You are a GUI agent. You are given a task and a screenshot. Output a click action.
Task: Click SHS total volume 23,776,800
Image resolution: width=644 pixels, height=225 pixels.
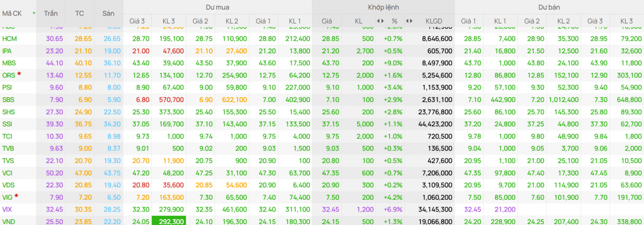coord(435,112)
